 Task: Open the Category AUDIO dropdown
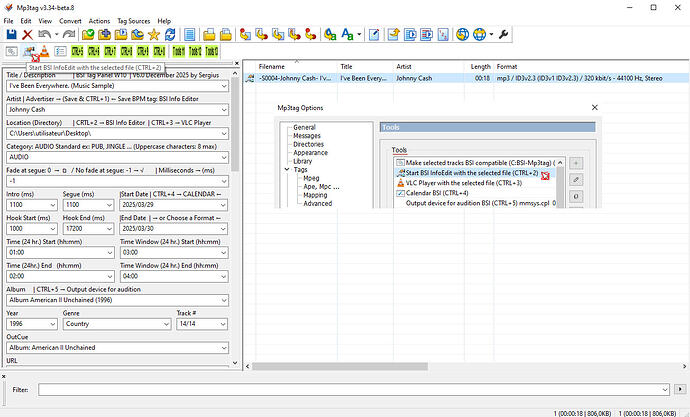[x=224, y=157]
